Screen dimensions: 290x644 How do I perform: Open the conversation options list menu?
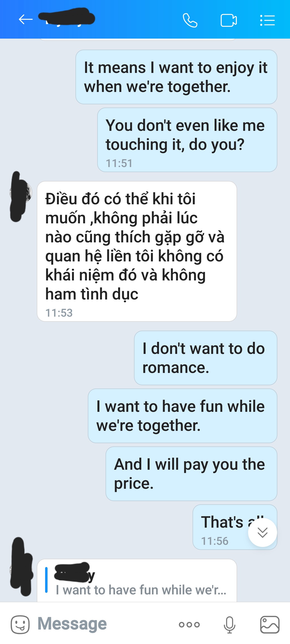coord(267,20)
